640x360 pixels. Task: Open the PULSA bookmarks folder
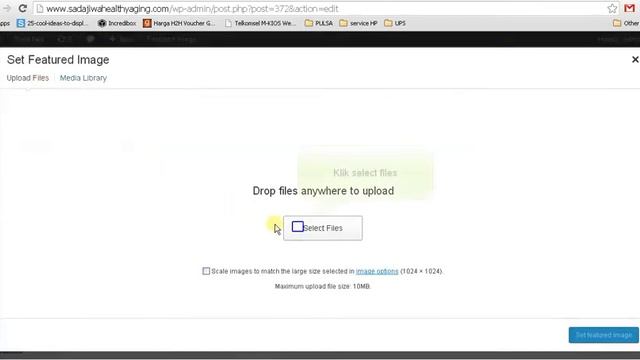pos(319,23)
